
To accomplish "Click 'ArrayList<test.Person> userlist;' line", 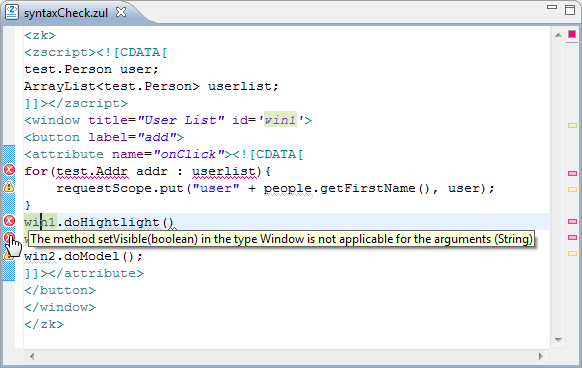I will tap(151, 87).
